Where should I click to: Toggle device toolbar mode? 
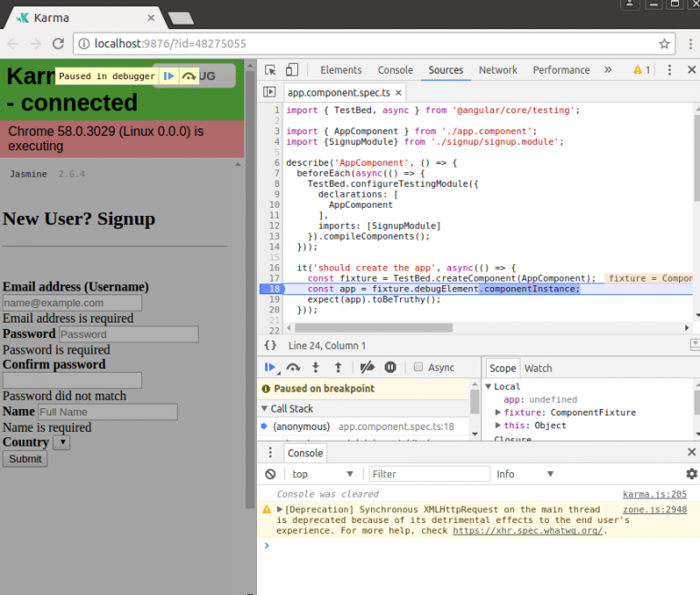pos(293,70)
